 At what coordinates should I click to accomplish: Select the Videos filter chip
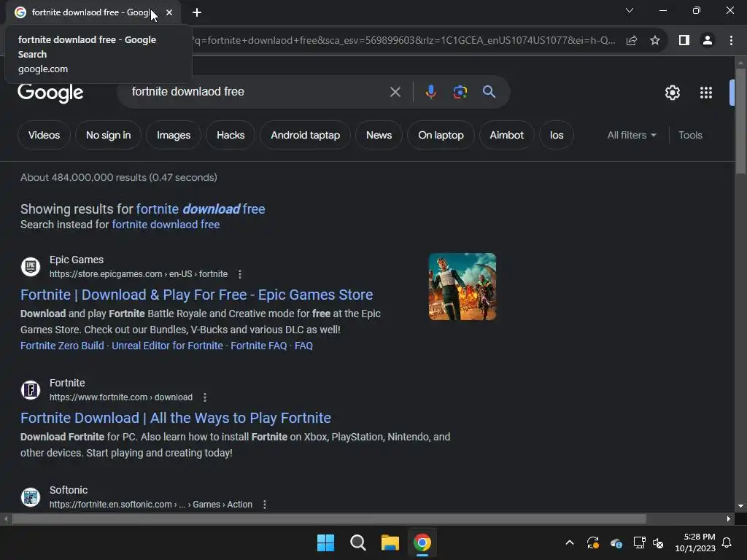pos(44,135)
